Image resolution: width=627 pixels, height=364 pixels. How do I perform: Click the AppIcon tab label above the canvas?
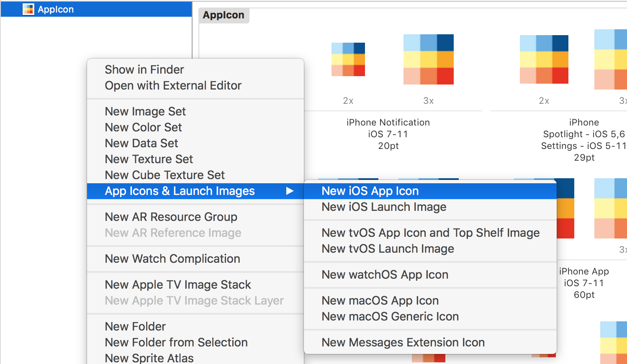[224, 15]
